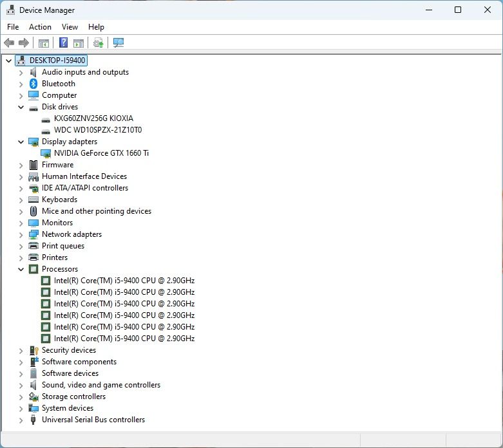Collapse the Processors category

(21, 270)
